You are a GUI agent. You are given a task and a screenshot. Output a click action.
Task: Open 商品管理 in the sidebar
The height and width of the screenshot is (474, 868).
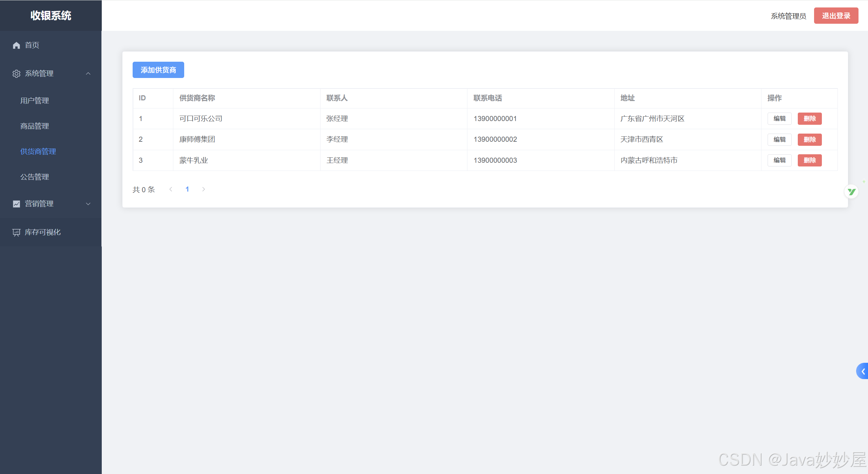(x=35, y=126)
